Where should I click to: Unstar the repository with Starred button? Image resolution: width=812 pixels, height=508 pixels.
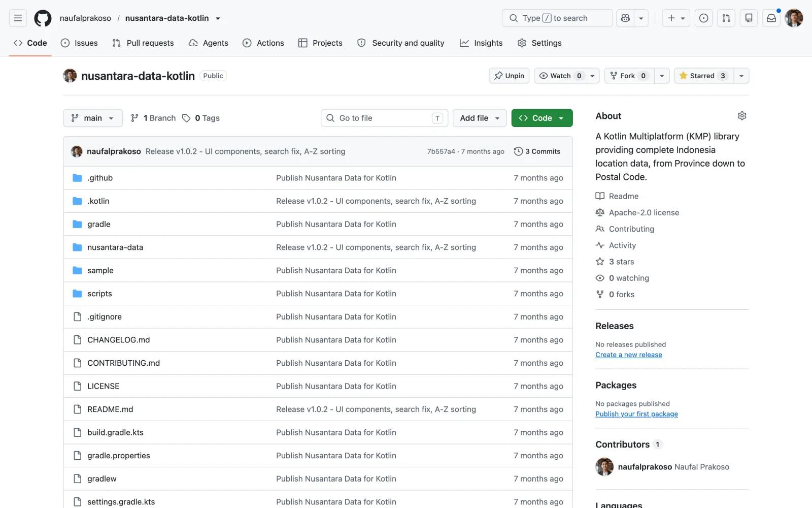point(704,76)
